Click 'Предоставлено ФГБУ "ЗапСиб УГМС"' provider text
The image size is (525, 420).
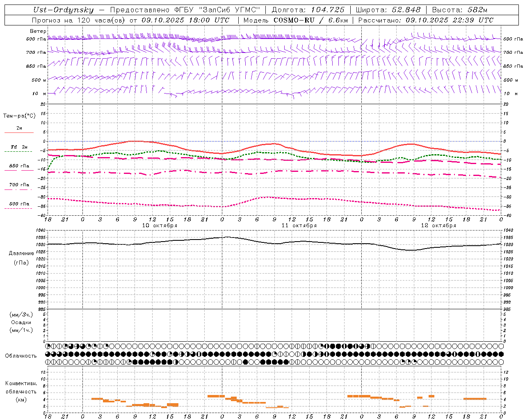pos(185,10)
